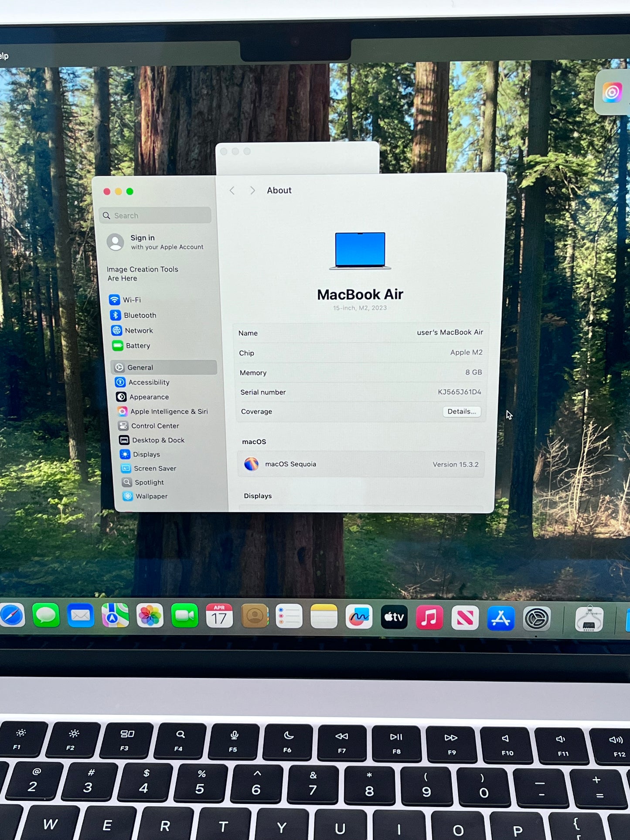Viewport: 630px width, 840px height.
Task: Open News from the Dock
Action: (x=465, y=618)
